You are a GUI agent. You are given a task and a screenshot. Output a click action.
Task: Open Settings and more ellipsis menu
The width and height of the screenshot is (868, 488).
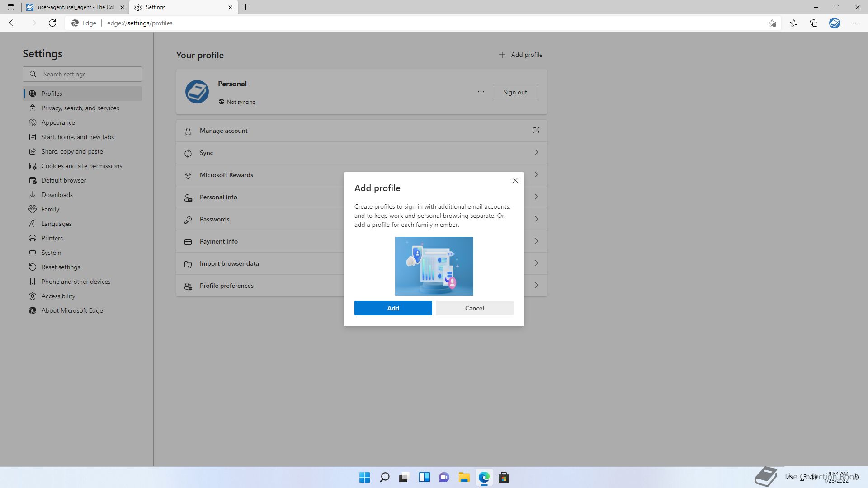click(x=855, y=23)
